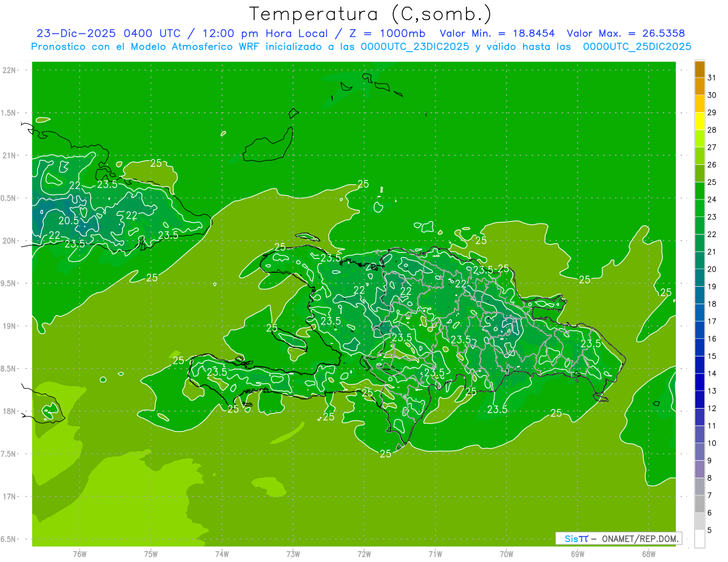Click the "31" value on the color scale
The width and height of the screenshot is (728, 562).
point(712,78)
